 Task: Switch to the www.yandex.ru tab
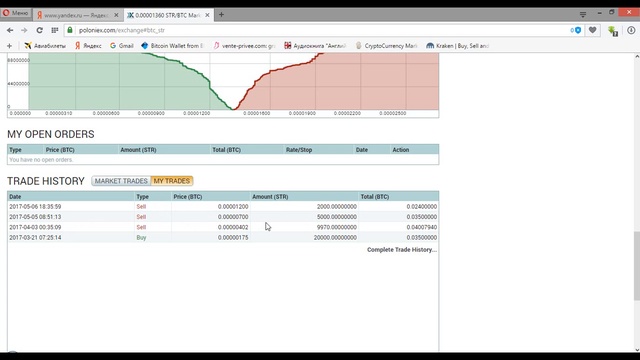tap(76, 15)
